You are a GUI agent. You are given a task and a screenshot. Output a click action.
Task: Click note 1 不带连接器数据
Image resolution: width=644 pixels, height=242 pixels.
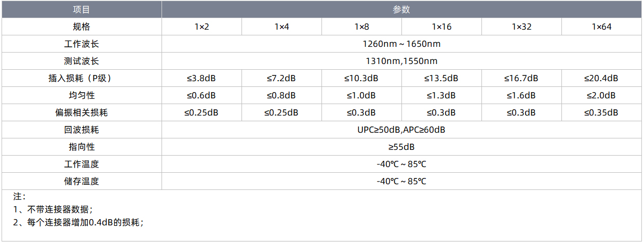[x=53, y=209]
